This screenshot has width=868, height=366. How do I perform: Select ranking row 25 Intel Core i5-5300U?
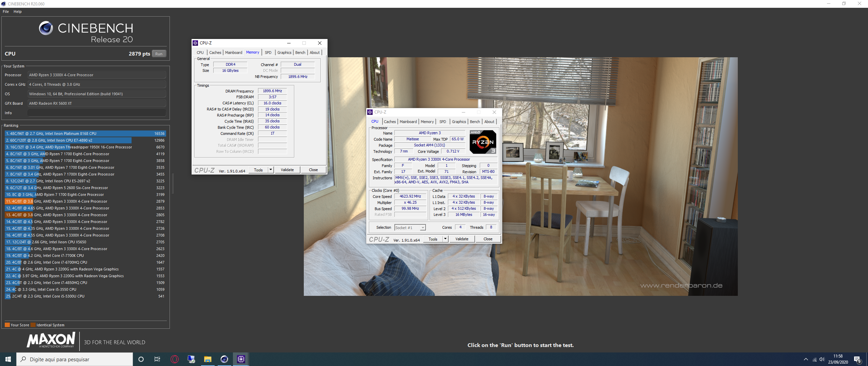click(x=85, y=296)
